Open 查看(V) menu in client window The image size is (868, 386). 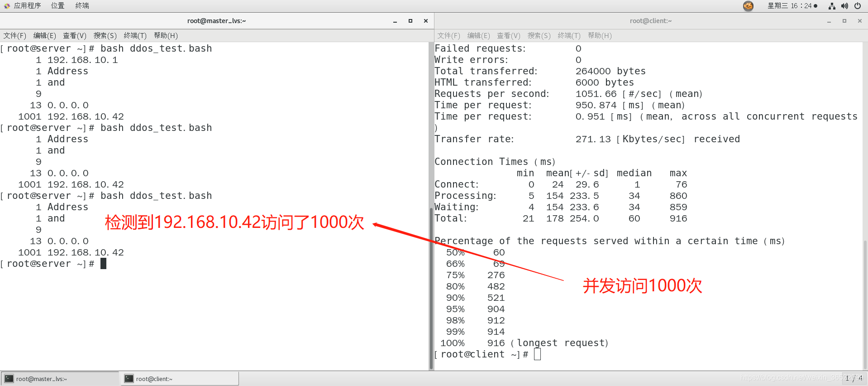click(x=509, y=35)
